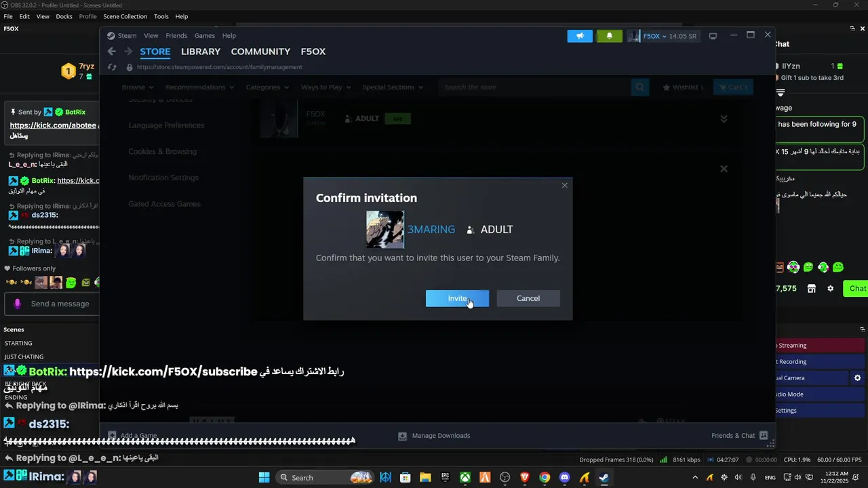Screen dimensions: 868x488
Task: Expand the family member double-chevron
Action: pos(724,119)
